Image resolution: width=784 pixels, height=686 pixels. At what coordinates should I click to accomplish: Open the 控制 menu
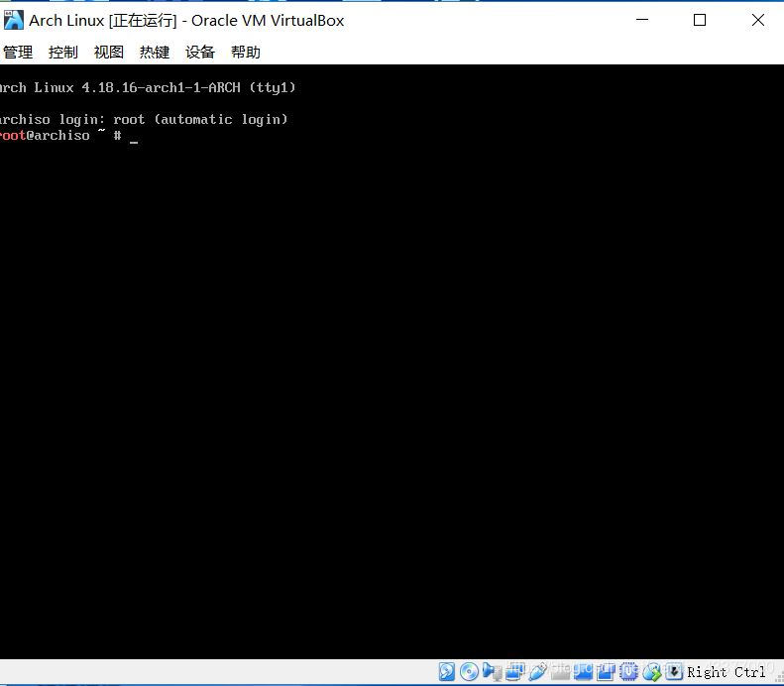[63, 52]
